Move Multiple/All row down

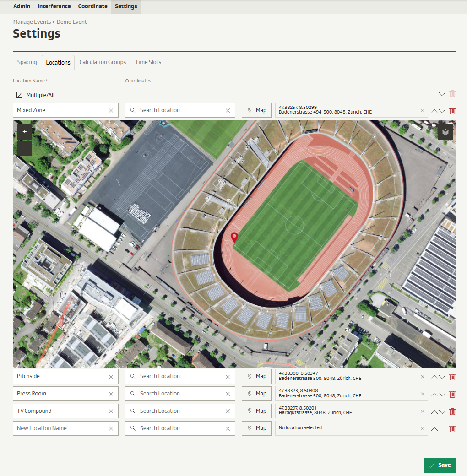tap(442, 94)
